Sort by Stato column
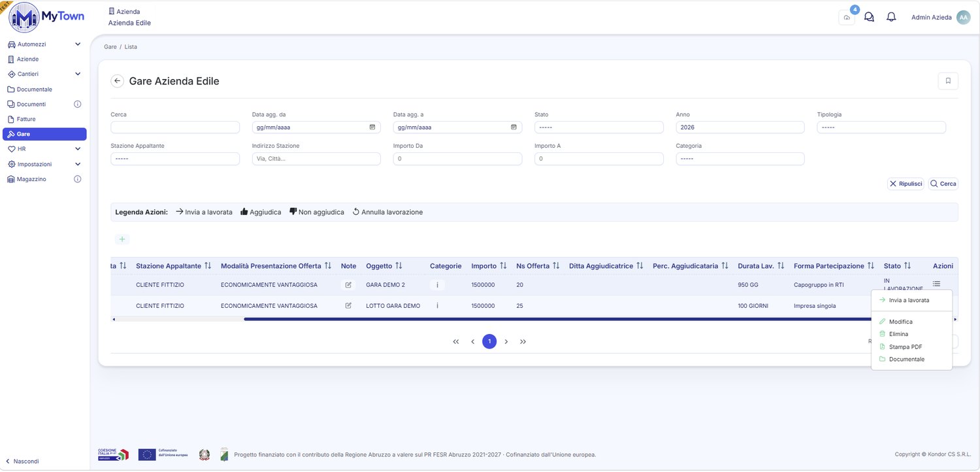Viewport: 980px width, 472px height. tap(907, 266)
